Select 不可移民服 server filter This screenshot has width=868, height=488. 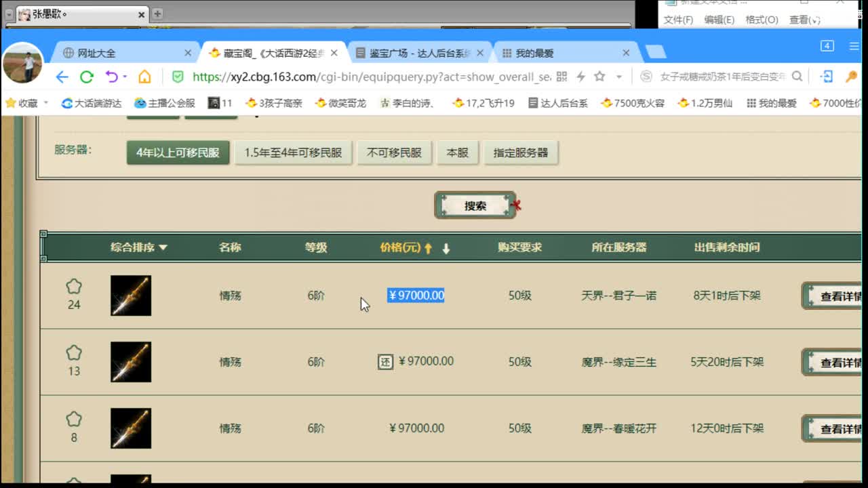[x=394, y=152]
